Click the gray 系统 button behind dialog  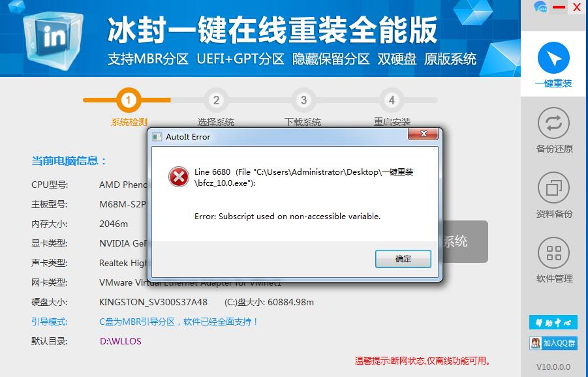463,242
